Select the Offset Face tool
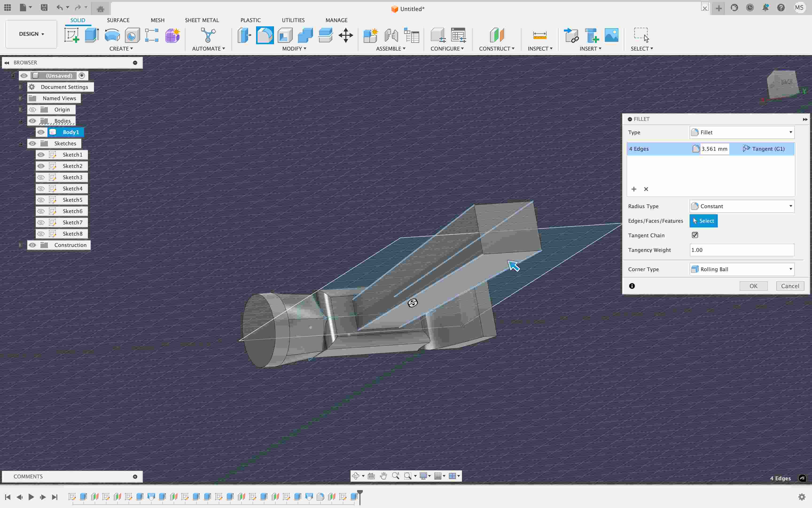812x508 pixels. coord(325,35)
